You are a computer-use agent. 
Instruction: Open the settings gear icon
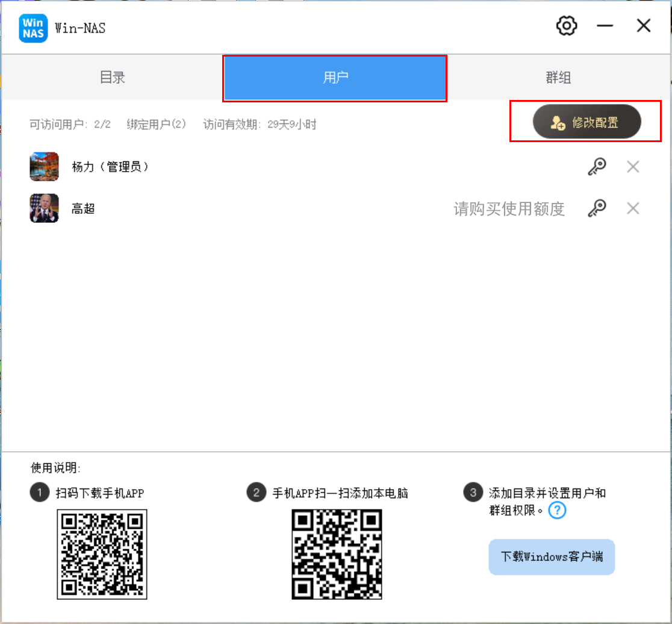click(x=566, y=26)
